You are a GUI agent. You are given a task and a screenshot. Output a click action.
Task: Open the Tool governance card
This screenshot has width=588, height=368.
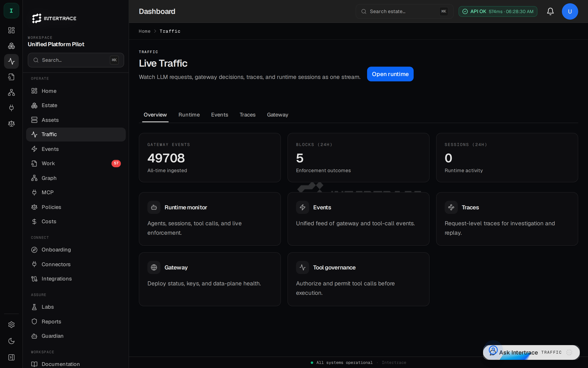pos(358,279)
